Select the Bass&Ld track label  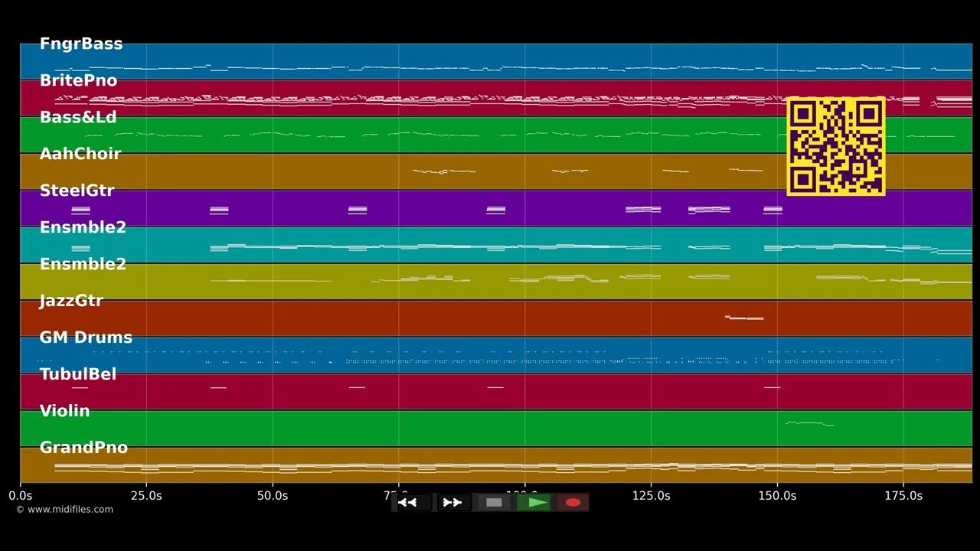78,117
